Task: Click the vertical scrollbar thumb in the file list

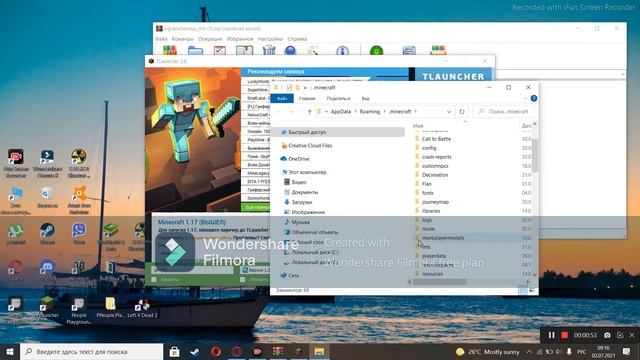Action: (x=534, y=155)
